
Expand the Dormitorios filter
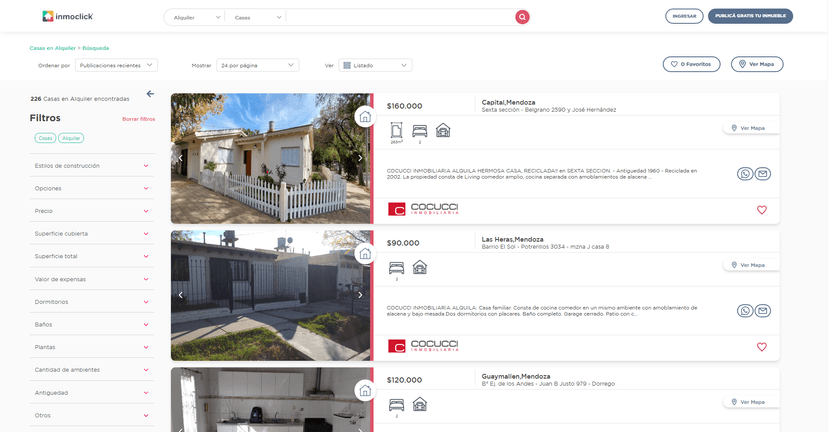coord(91,302)
